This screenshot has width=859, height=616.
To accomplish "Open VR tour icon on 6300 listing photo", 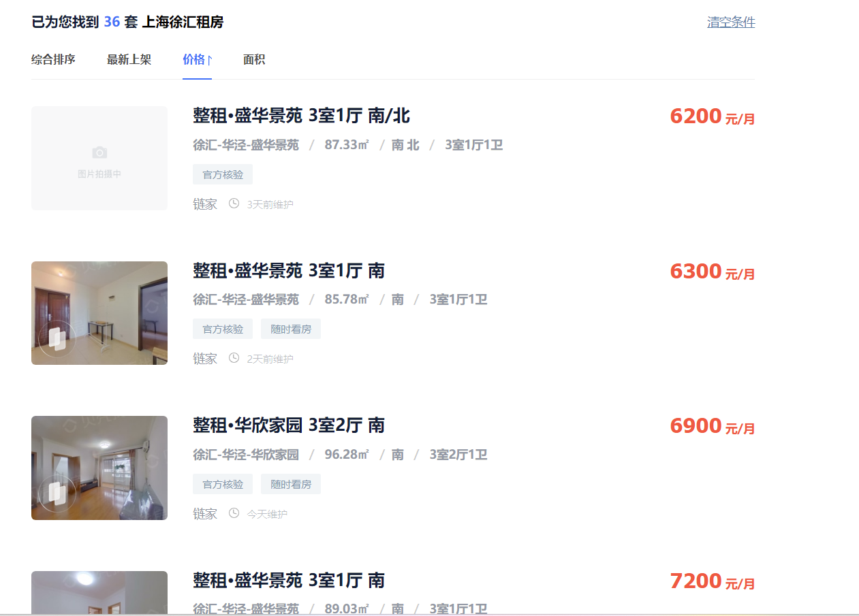I will click(x=57, y=338).
